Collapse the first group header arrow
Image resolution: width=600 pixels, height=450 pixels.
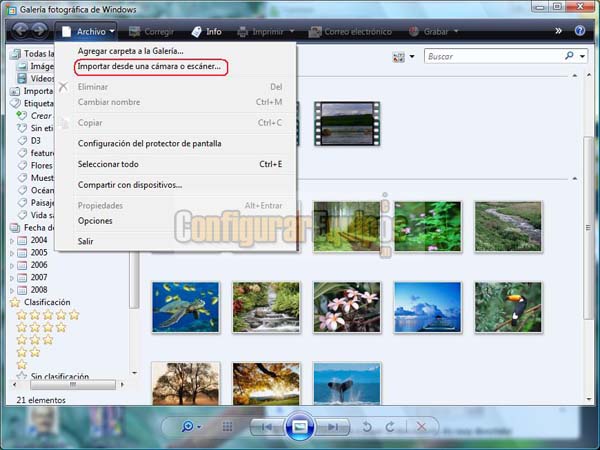point(575,76)
